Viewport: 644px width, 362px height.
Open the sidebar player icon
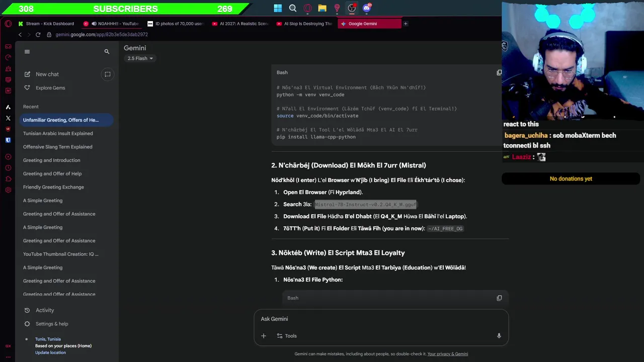[x=8, y=157]
